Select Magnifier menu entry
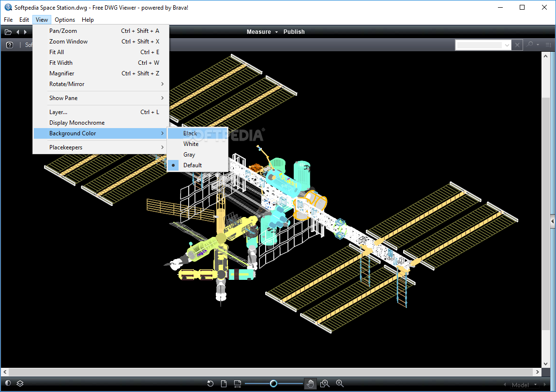The width and height of the screenshot is (556, 392). coord(101,73)
